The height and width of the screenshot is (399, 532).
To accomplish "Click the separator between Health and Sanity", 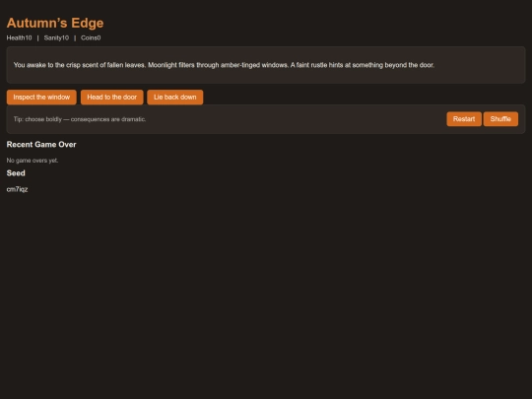I will pos(38,38).
